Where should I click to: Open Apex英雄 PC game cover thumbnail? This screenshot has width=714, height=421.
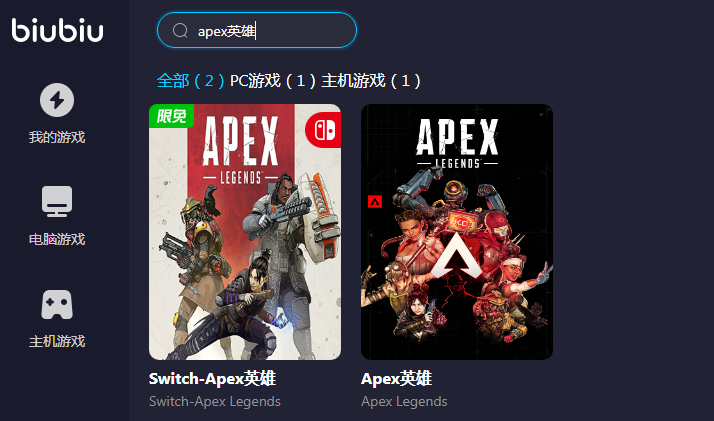457,232
